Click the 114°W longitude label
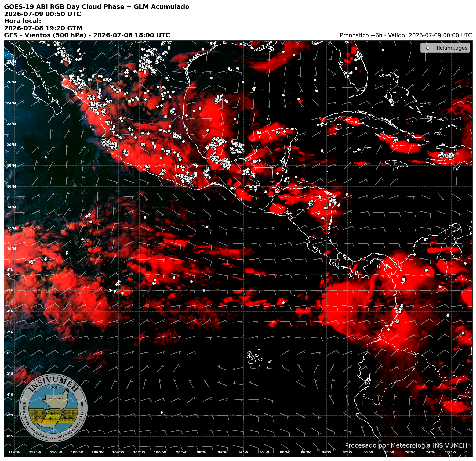The width and height of the screenshot is (476, 461). point(14,452)
